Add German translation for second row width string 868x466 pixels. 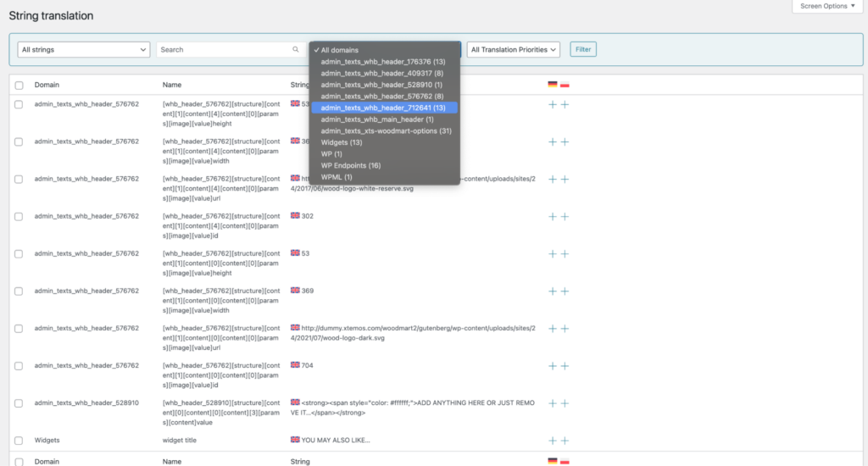[x=552, y=142]
